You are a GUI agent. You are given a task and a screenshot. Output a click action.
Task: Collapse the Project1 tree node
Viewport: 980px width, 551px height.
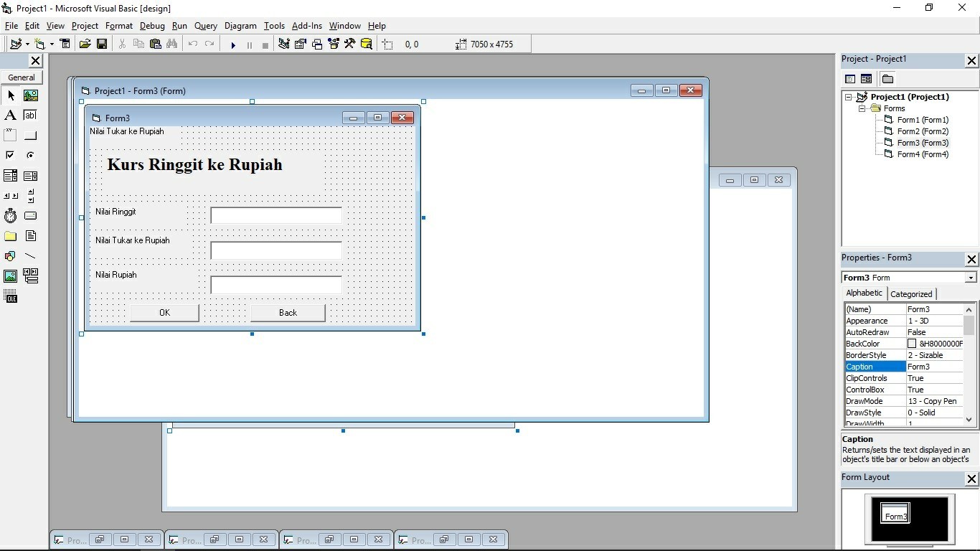(848, 96)
